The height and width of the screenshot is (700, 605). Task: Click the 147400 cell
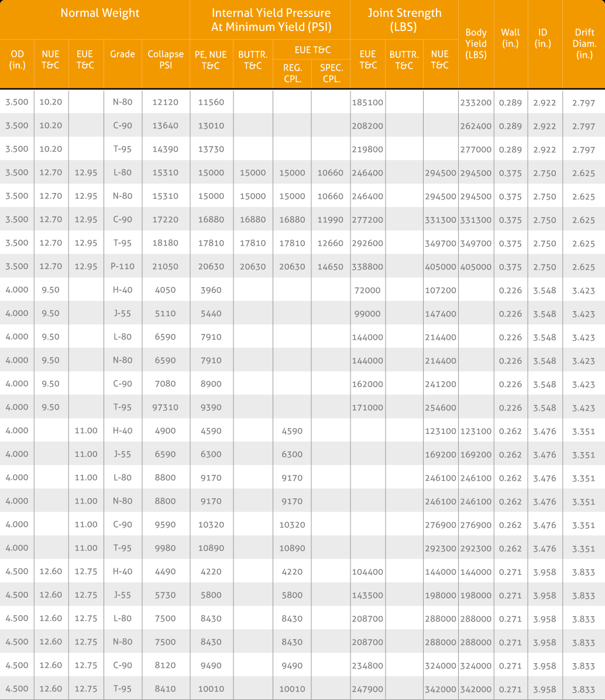[441, 314]
